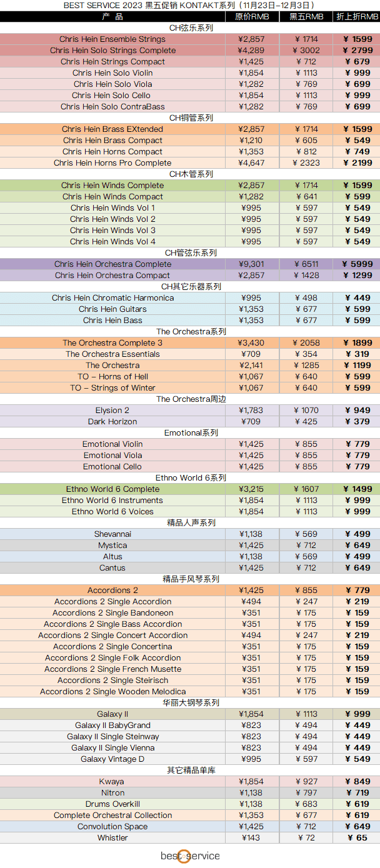Click the best service logo at bottom
380x868 pixels.
click(190, 856)
